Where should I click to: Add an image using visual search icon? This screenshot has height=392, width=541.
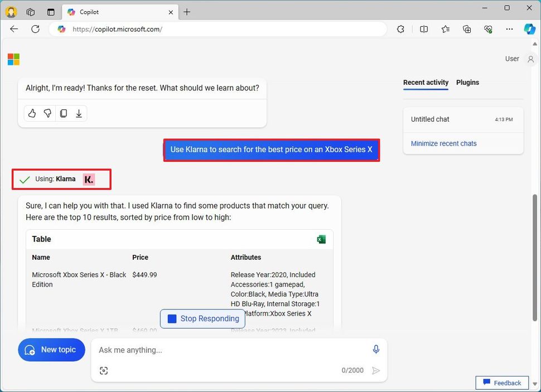click(x=104, y=371)
